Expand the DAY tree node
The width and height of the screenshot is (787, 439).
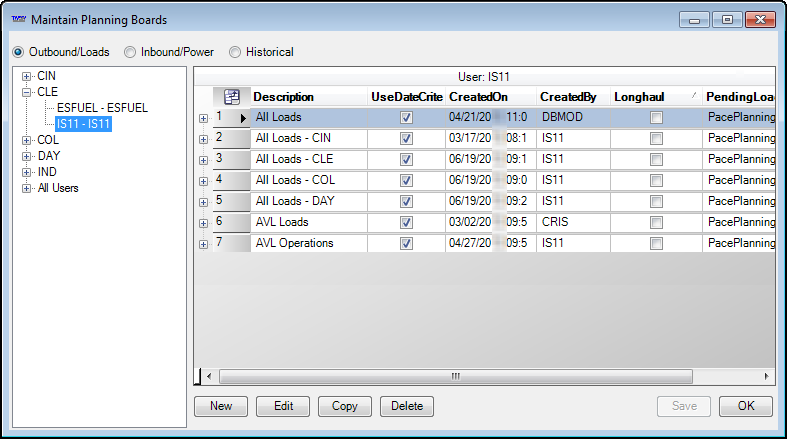coord(26,157)
